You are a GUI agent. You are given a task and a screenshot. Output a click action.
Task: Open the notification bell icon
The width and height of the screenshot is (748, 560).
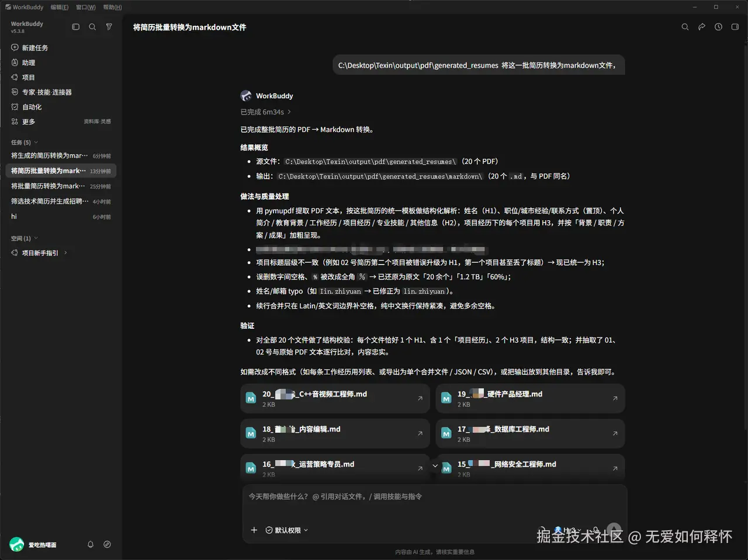pyautogui.click(x=91, y=544)
